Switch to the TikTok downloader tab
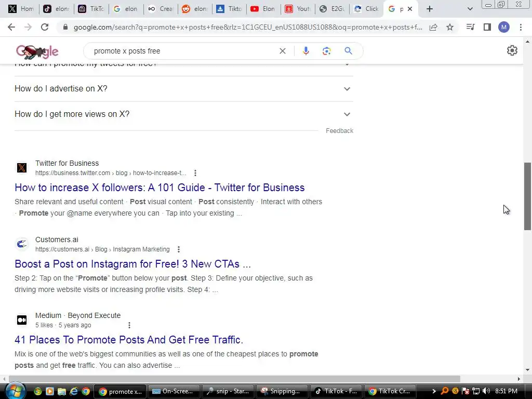 [229, 9]
